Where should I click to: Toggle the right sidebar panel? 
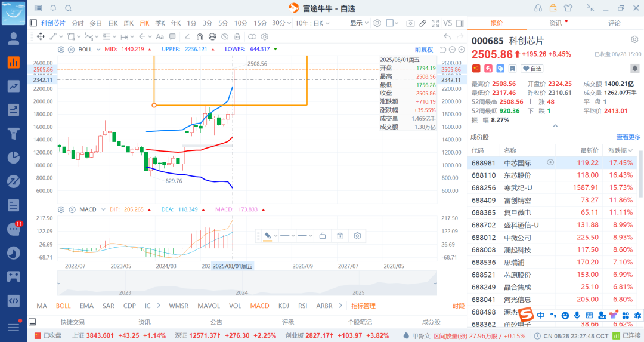click(460, 23)
